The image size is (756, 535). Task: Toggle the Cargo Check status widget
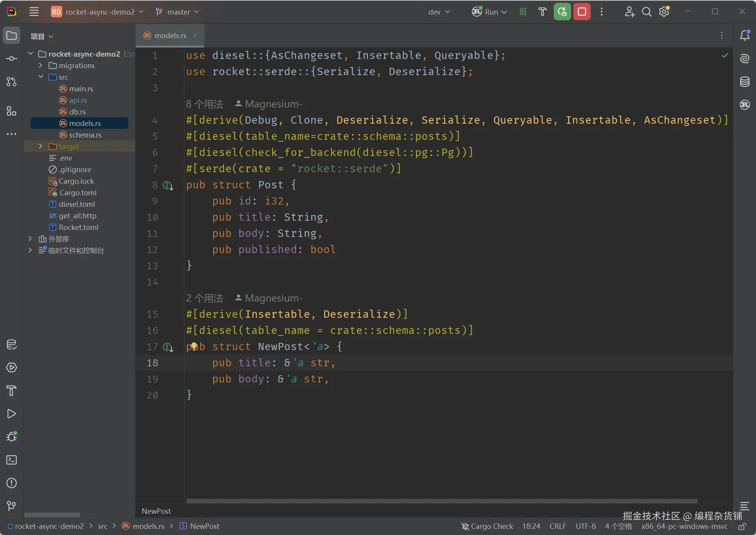(487, 526)
